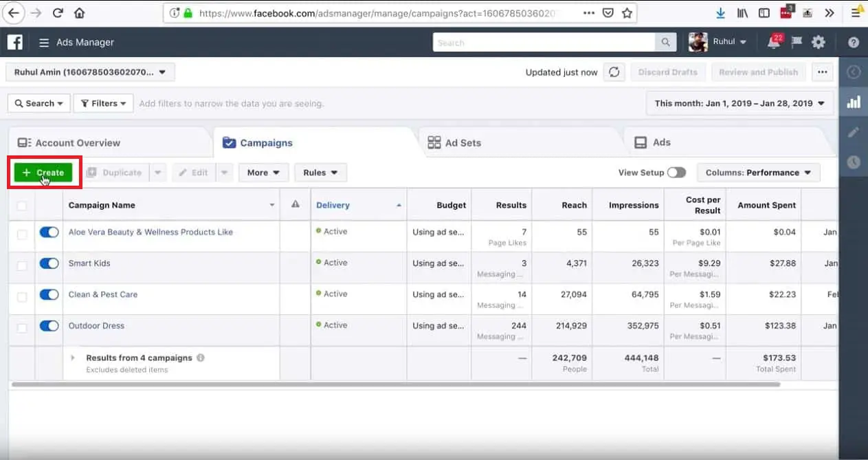Open the Campaign Name column dropdown arrow
868x460 pixels.
(272, 206)
